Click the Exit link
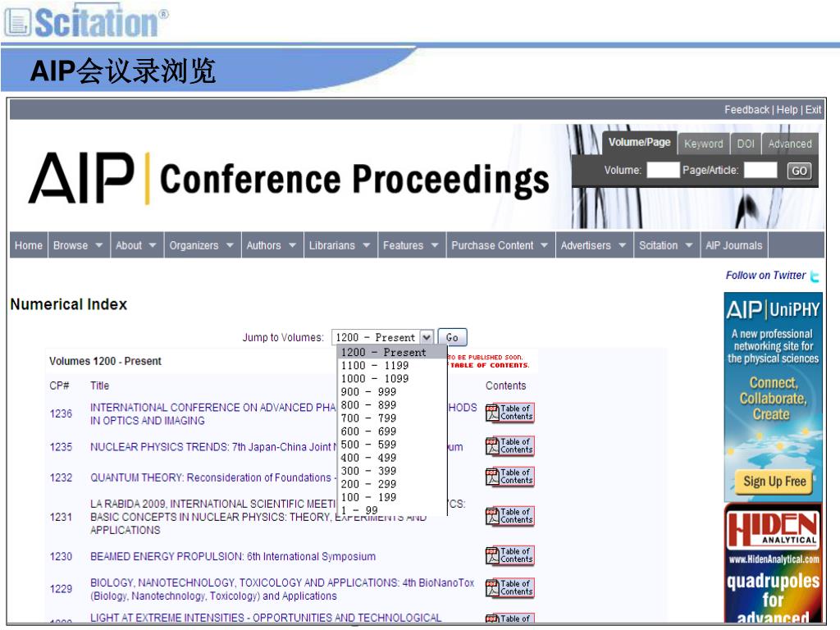 tap(813, 110)
